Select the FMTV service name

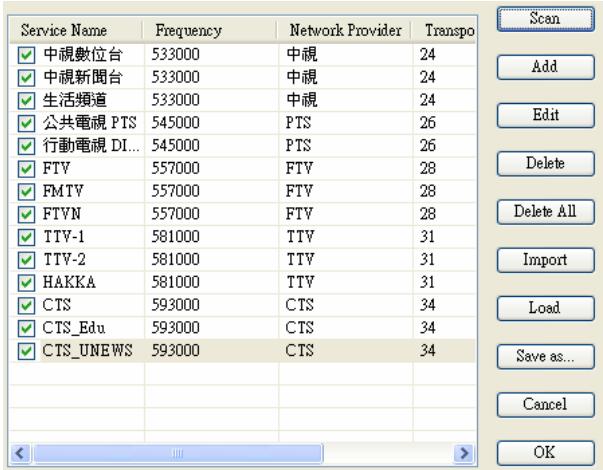pyautogui.click(x=63, y=191)
